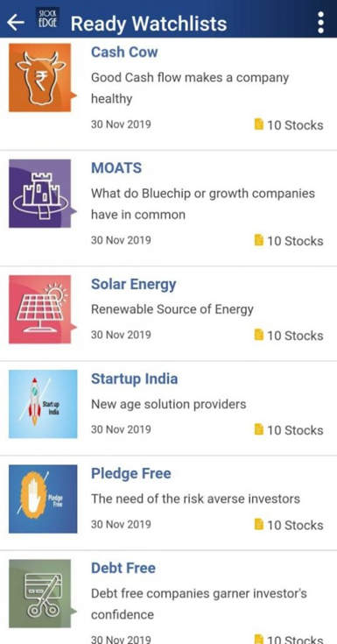Image resolution: width=337 pixels, height=644 pixels.
Task: Open the three-dot overflow menu
Action: (320, 23)
